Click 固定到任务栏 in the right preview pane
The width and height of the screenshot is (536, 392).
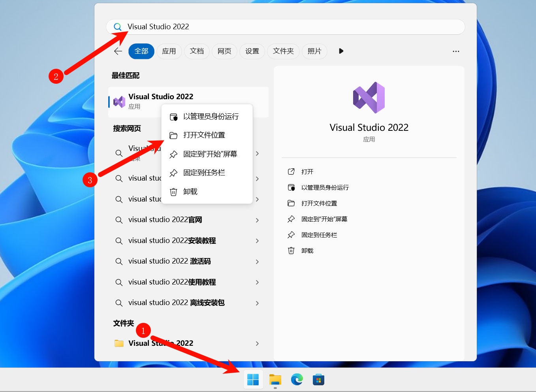[x=319, y=235]
